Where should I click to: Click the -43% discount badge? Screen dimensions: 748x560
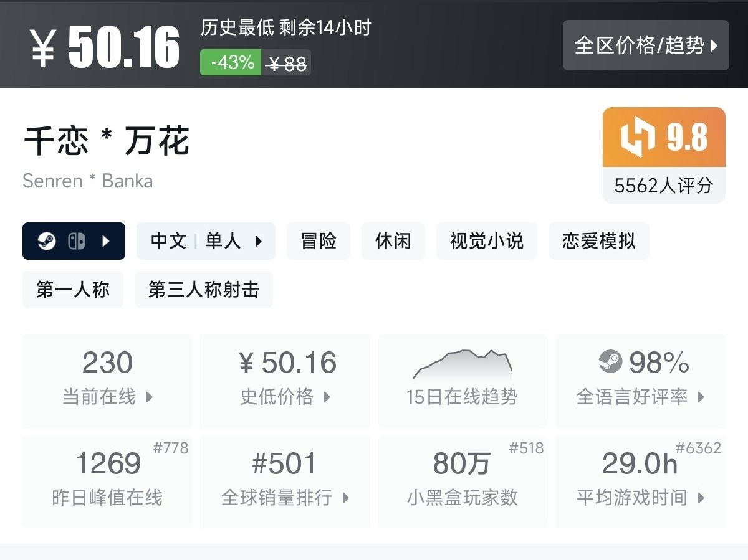click(231, 62)
